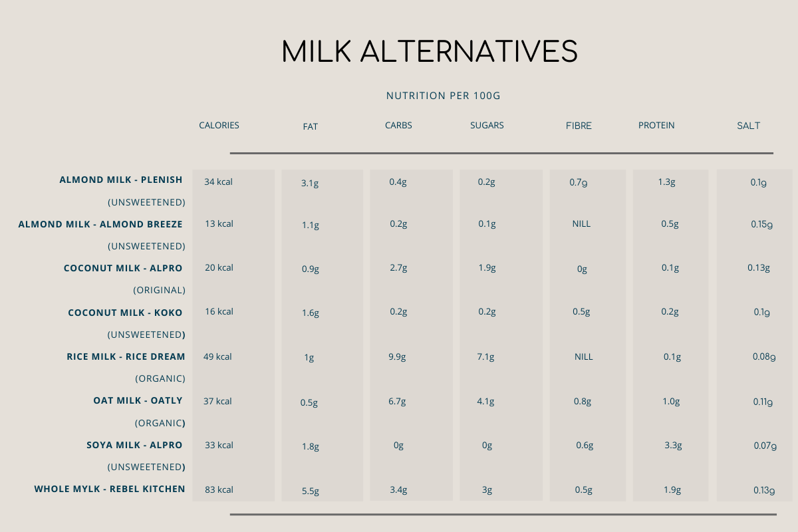This screenshot has height=532, width=798.
Task: Click the 3.3g protein value for Soya Milk
Action: click(673, 446)
